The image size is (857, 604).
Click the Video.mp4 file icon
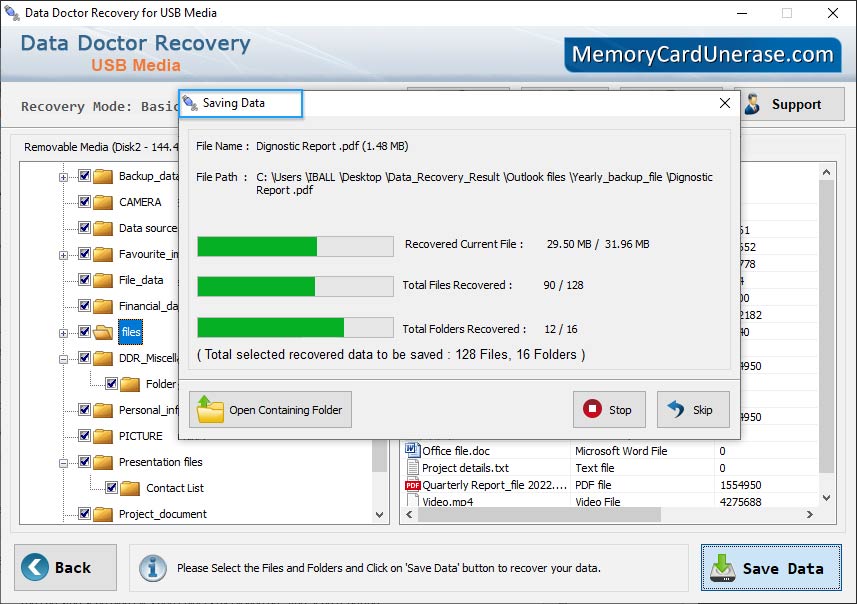point(413,501)
